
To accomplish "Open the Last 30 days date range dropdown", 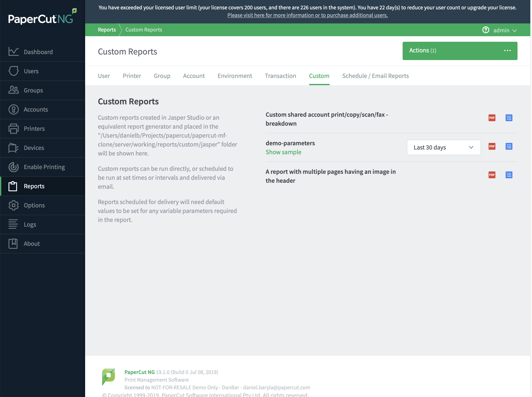I will pyautogui.click(x=444, y=147).
